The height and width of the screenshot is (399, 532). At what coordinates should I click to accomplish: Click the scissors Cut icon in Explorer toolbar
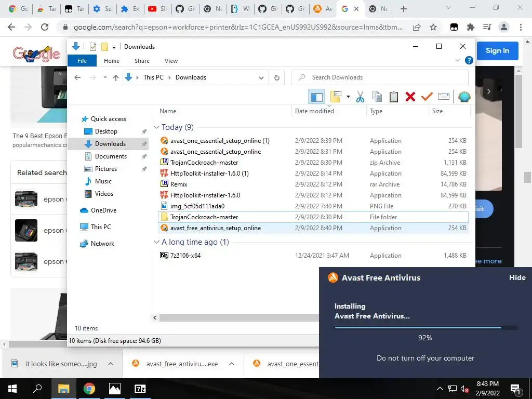(360, 97)
